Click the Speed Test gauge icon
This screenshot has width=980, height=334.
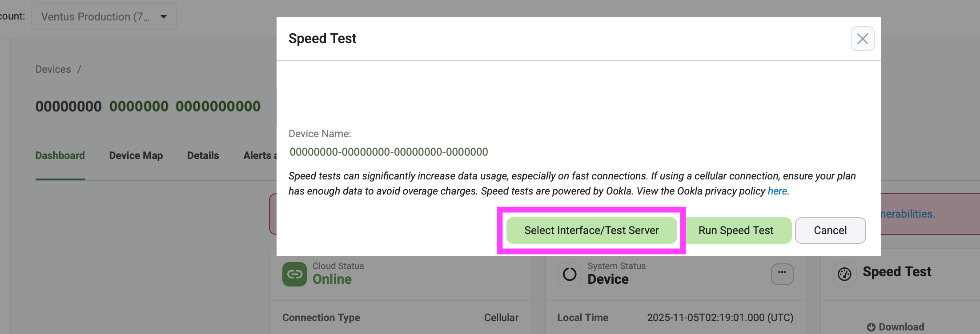click(x=844, y=274)
